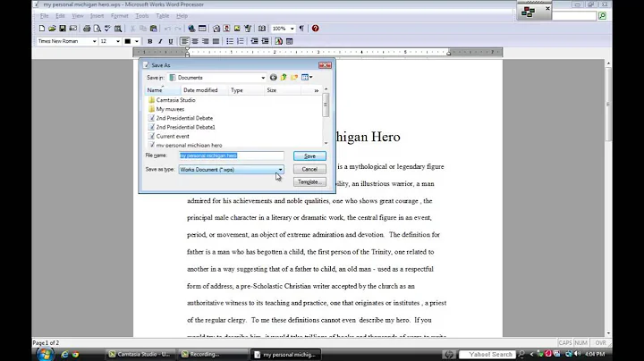
Task: Open the 100% zoom dropdown
Action: [x=292, y=29]
